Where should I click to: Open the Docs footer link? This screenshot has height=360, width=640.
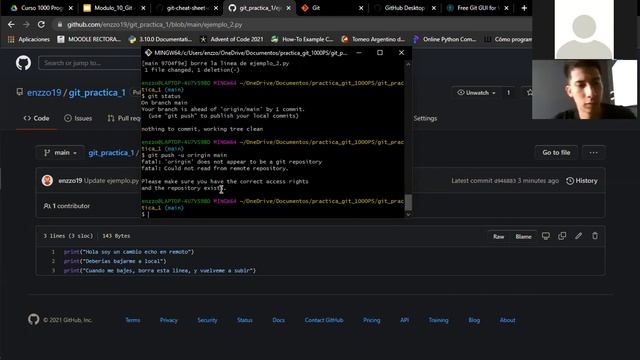[278, 320]
